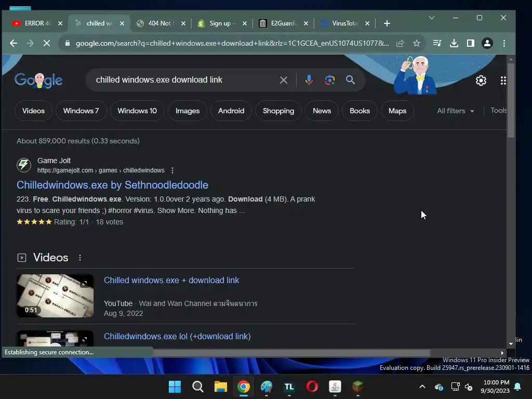This screenshot has width=532, height=399.
Task: Filter results by Android
Action: [231, 111]
